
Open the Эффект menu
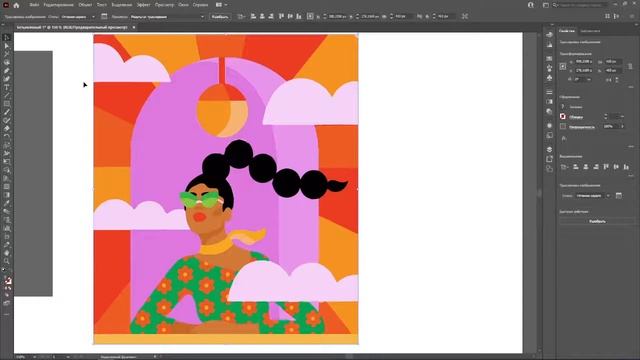coord(143,5)
